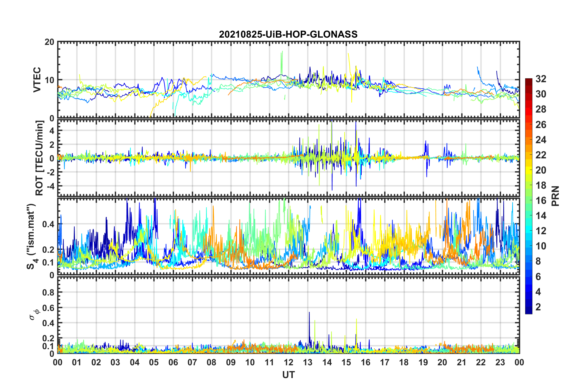The image size is (577, 392).
Task: Click the sigma phi tick label 0.8
Action: (x=48, y=292)
